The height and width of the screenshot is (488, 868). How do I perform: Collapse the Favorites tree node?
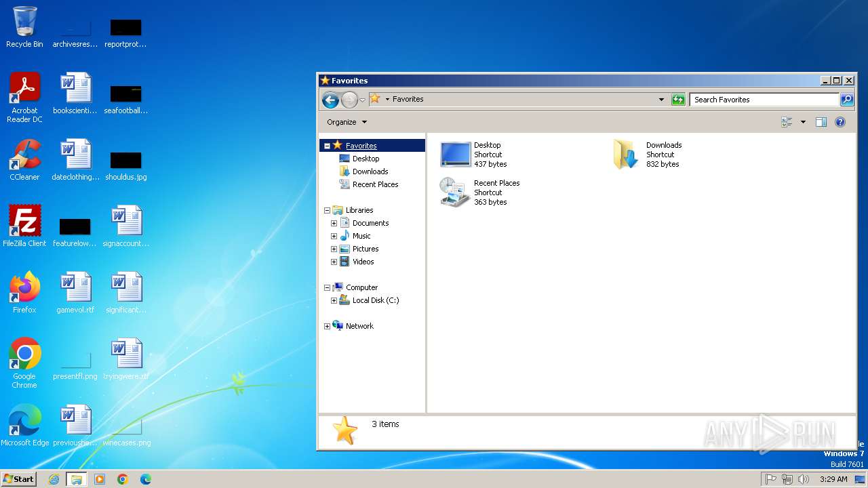pos(327,146)
